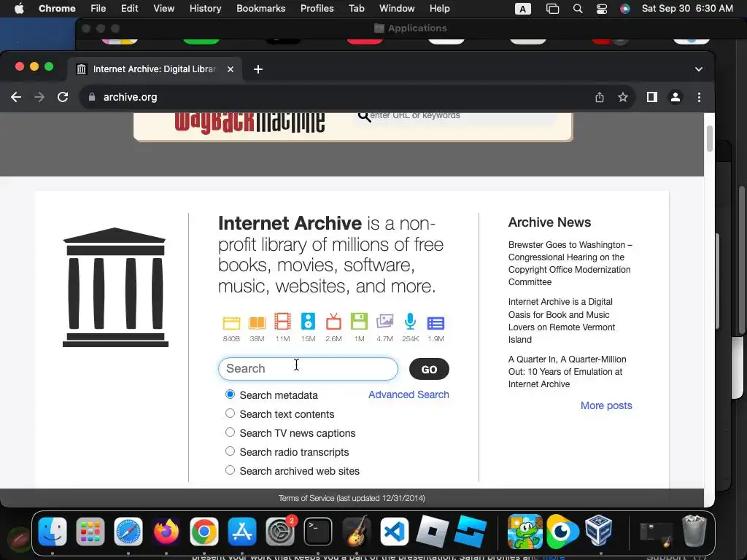Bookmark this page with the star icon
This screenshot has width=747, height=560.
tap(623, 97)
